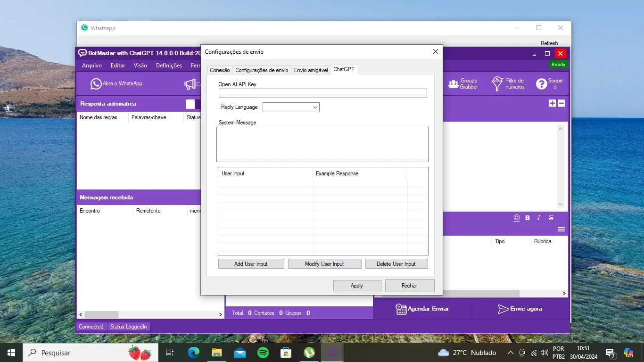
Task: Click the Envie agora send button
Action: tap(520, 309)
